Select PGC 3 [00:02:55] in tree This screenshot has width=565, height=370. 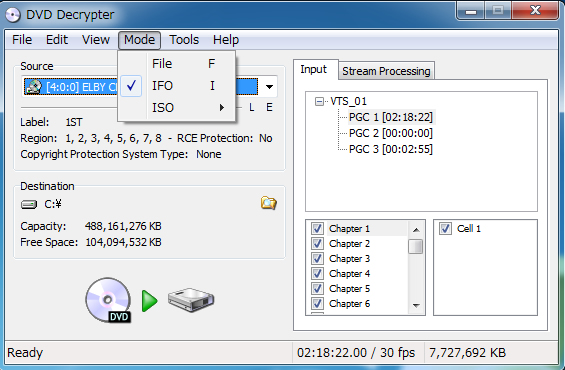point(391,149)
